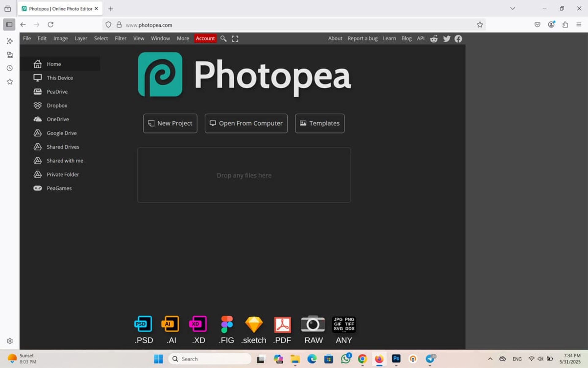Open the Edit menu

tap(42, 38)
